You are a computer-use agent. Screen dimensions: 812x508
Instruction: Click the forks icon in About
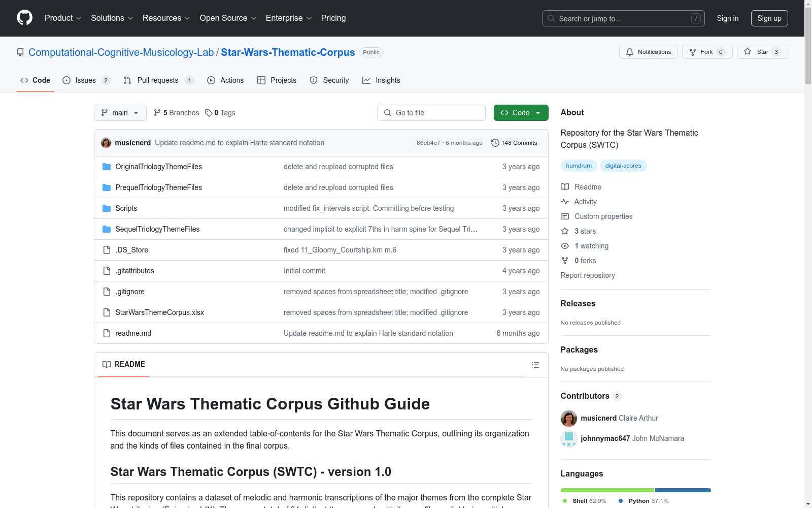[x=565, y=261]
